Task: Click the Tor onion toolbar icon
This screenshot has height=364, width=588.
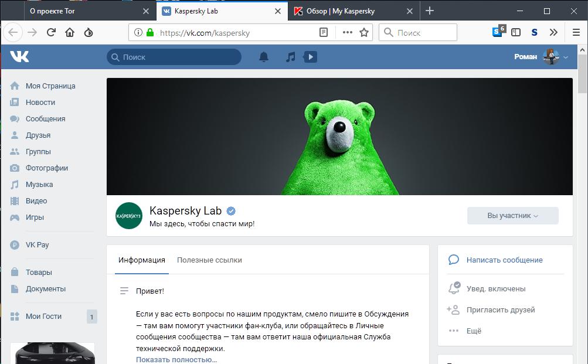Action: 89,32
